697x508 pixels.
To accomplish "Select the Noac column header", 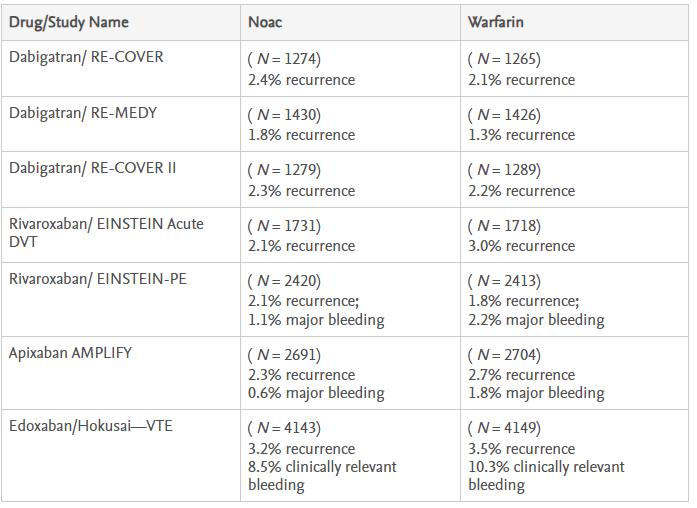I will [267, 22].
